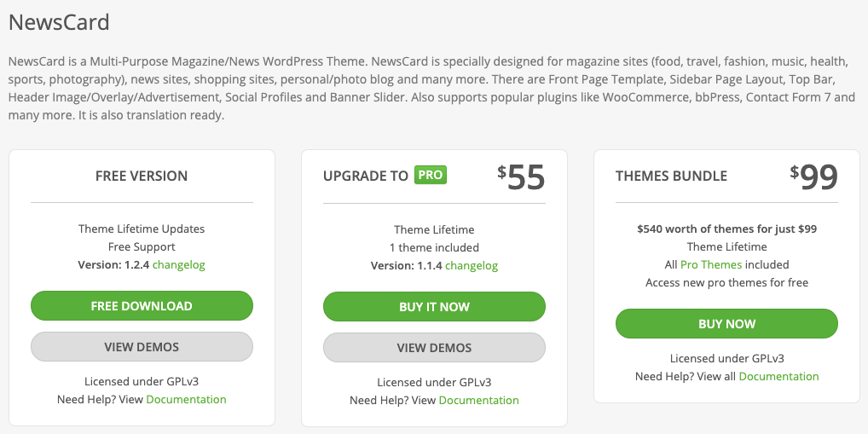
Task: Follow the Pro Themes link
Action: [711, 264]
